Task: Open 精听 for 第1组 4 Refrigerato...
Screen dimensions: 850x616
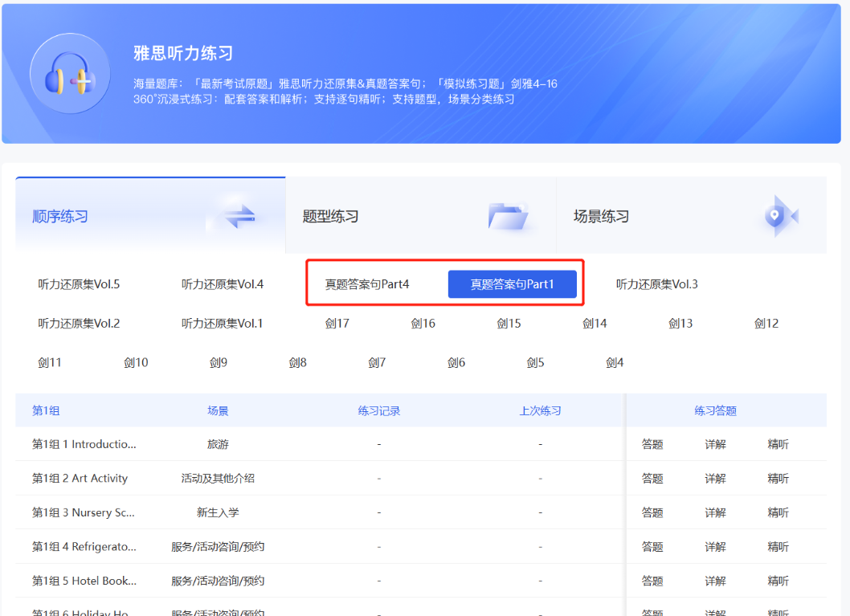Action: tap(778, 547)
